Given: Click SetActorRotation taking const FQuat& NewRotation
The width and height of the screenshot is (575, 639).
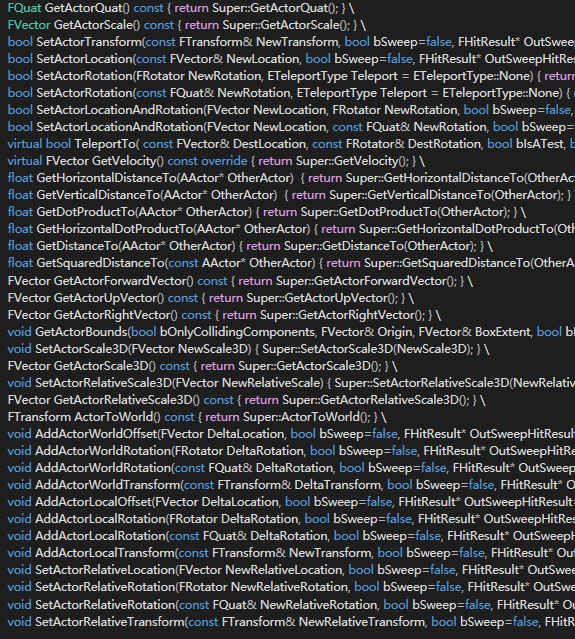Looking at the screenshot, I should [x=84, y=93].
